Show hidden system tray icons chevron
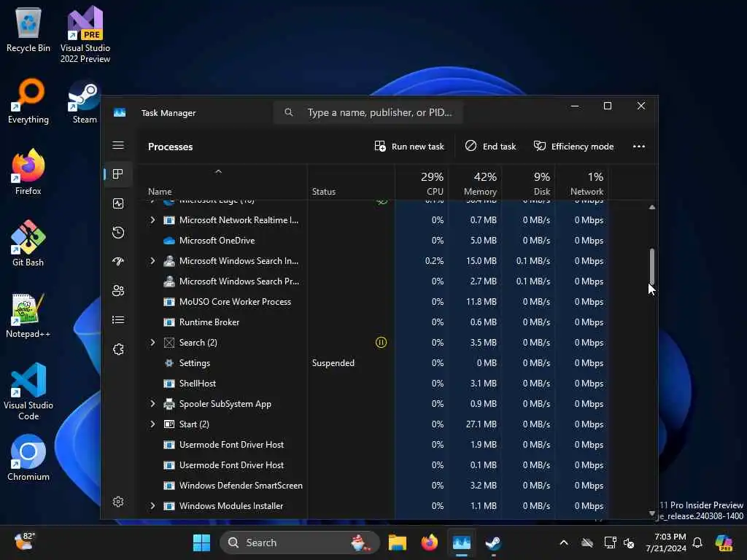The image size is (747, 560). click(564, 542)
